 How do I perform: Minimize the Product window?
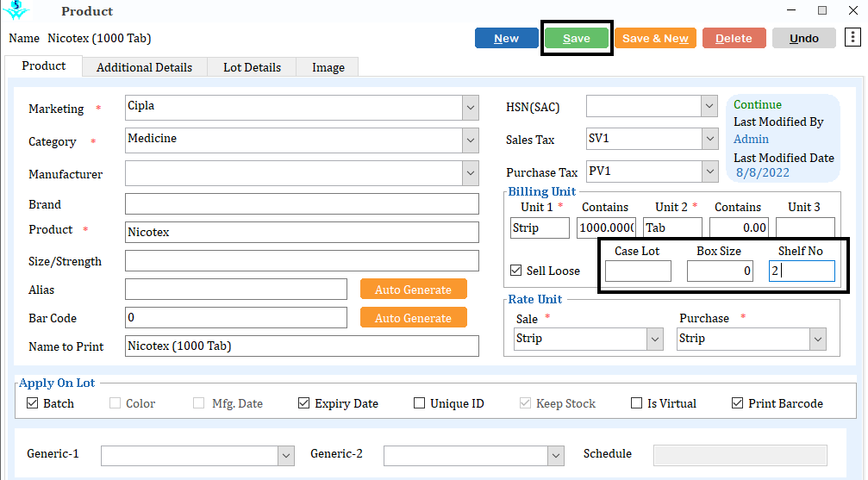click(x=791, y=10)
